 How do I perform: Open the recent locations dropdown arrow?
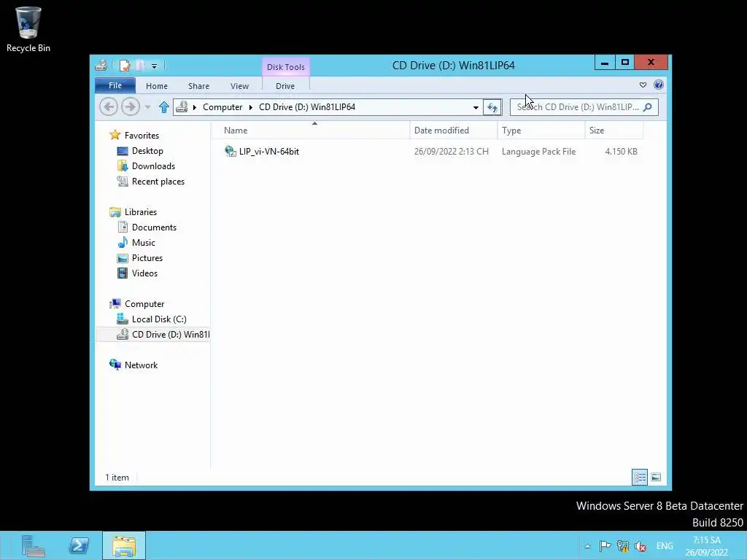[147, 107]
